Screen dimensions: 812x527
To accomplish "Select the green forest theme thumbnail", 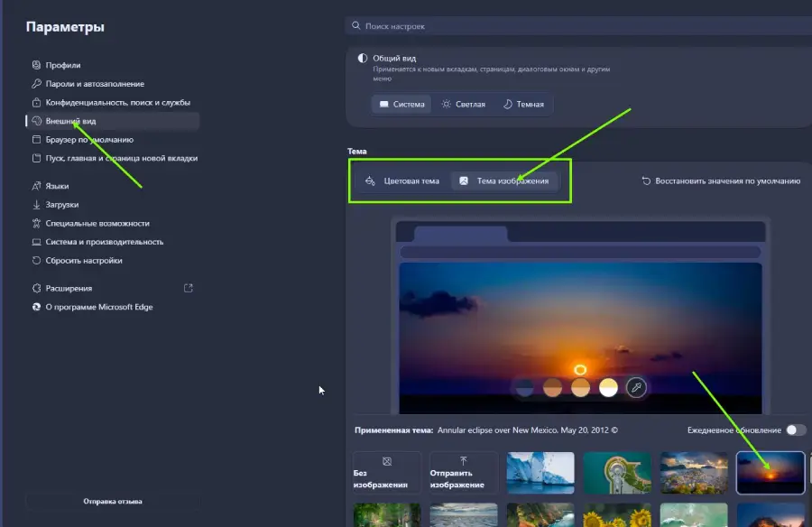I will pyautogui.click(x=387, y=515).
